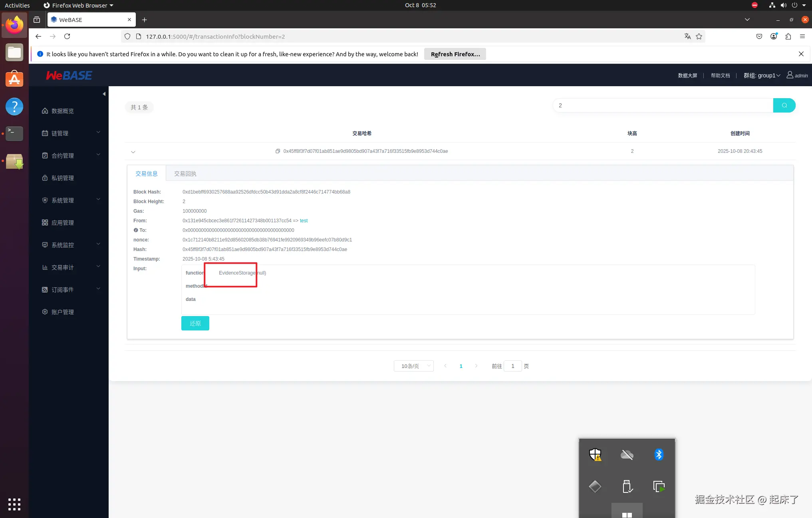The image size is (812, 518).
Task: Click the teal search magnifier button
Action: pyautogui.click(x=784, y=105)
